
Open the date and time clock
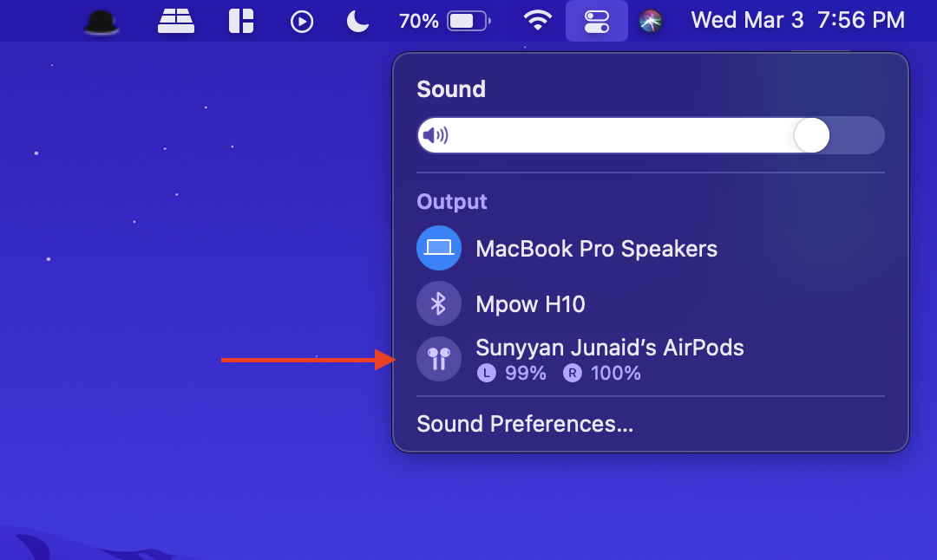coord(798,20)
